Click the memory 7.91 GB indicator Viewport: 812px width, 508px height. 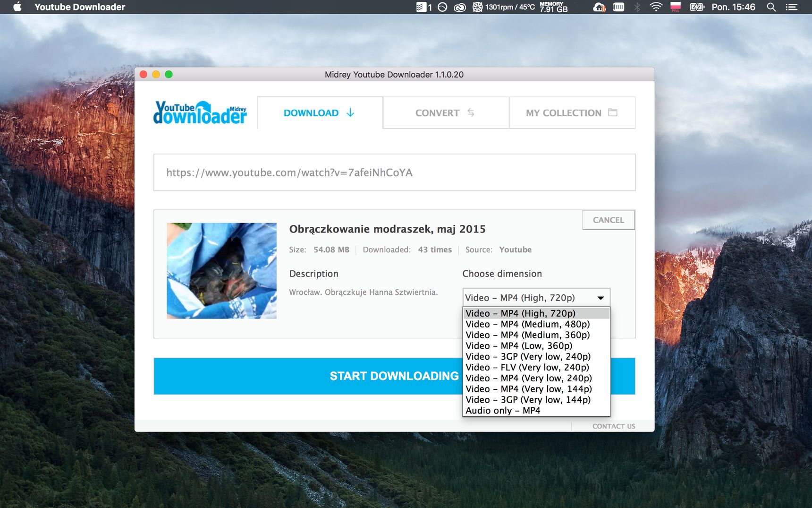pyautogui.click(x=554, y=7)
